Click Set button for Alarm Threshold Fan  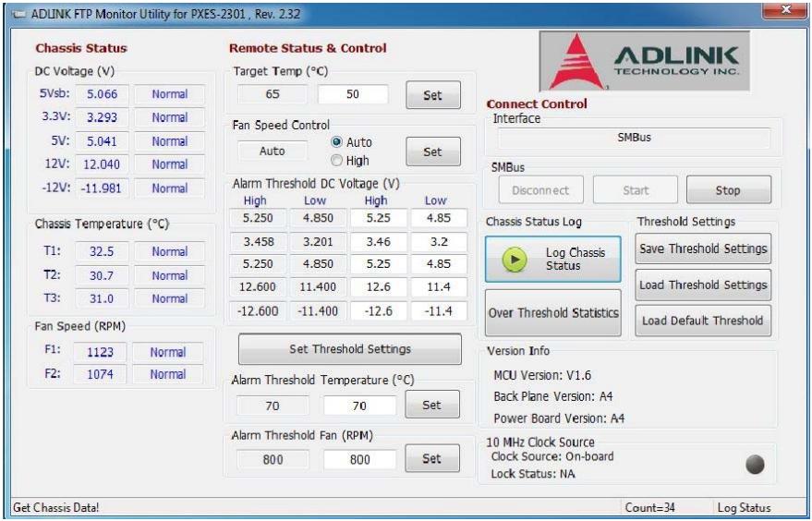coord(432,458)
